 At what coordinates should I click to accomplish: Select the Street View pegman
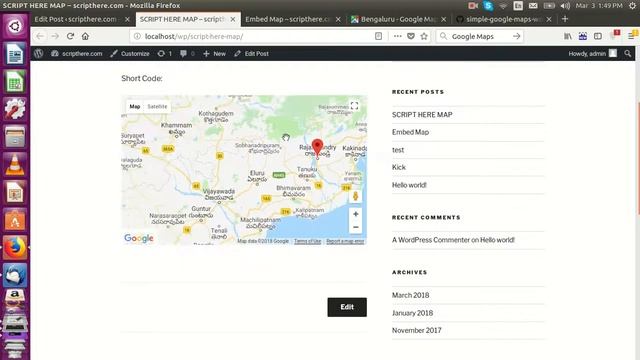[x=356, y=196]
